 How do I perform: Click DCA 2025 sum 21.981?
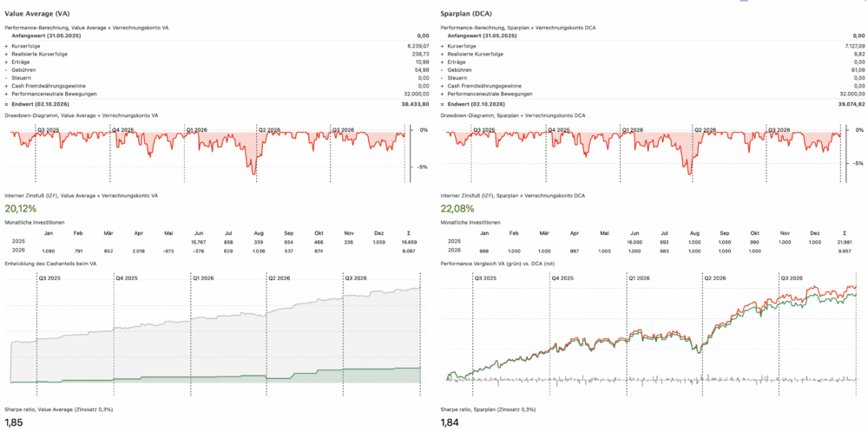pyautogui.click(x=843, y=242)
